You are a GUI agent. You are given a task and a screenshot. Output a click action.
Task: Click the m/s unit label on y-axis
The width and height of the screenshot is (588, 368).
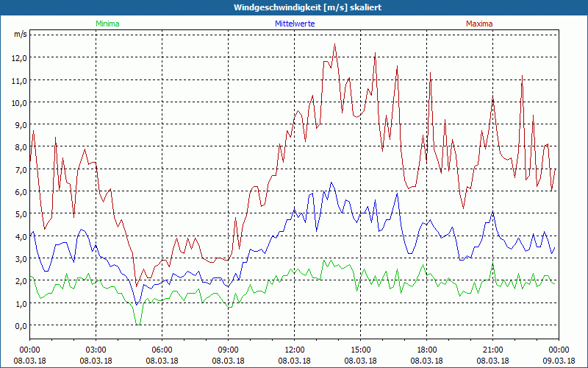click(20, 34)
